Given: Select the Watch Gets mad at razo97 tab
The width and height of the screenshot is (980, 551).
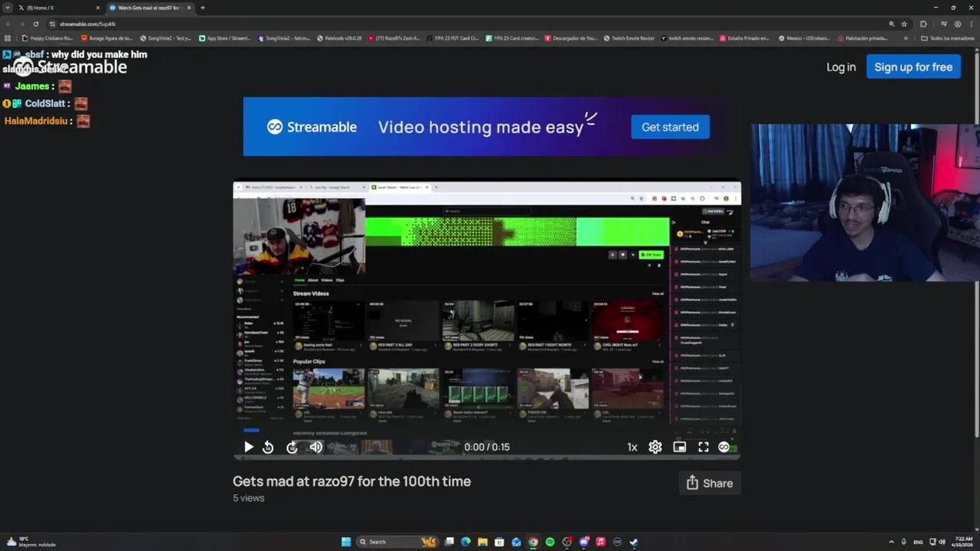Looking at the screenshot, I should coord(149,8).
